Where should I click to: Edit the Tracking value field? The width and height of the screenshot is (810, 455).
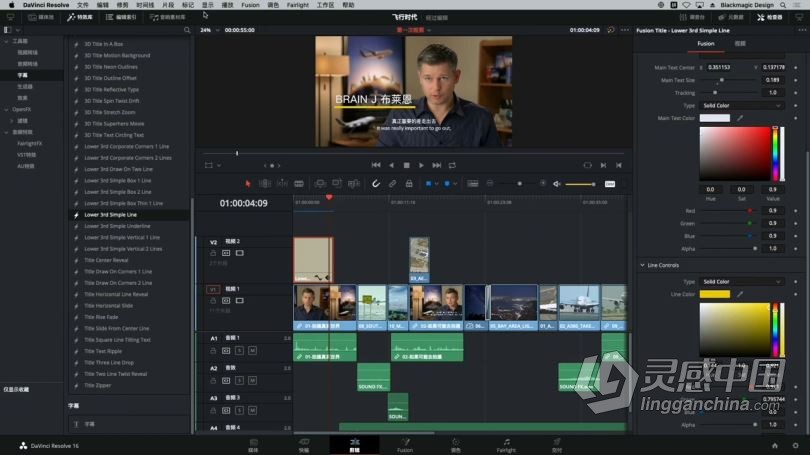[773, 92]
